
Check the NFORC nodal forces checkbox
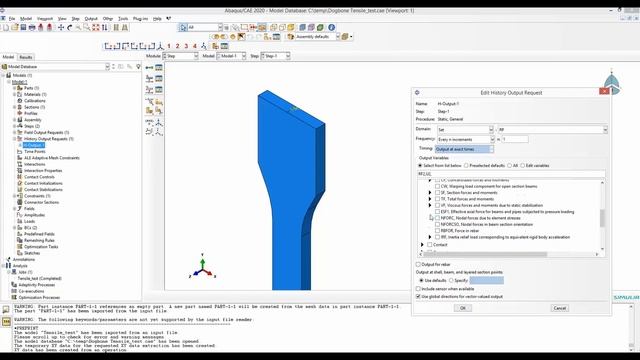(x=438, y=218)
